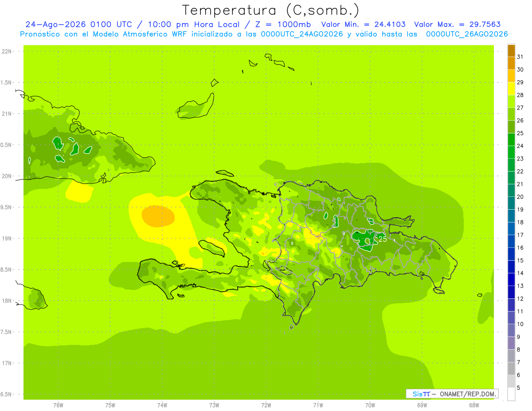Select the date text "24-Ago-2026 0100 UTC"

[78, 24]
